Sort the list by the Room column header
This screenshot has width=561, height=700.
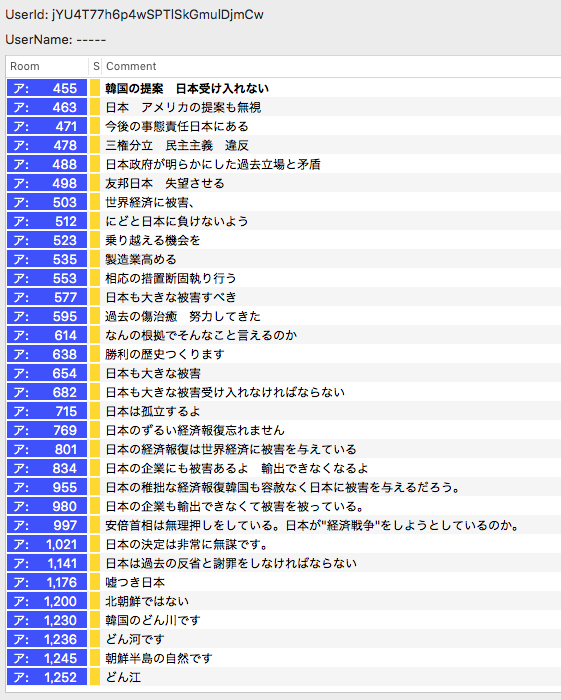pos(47,67)
